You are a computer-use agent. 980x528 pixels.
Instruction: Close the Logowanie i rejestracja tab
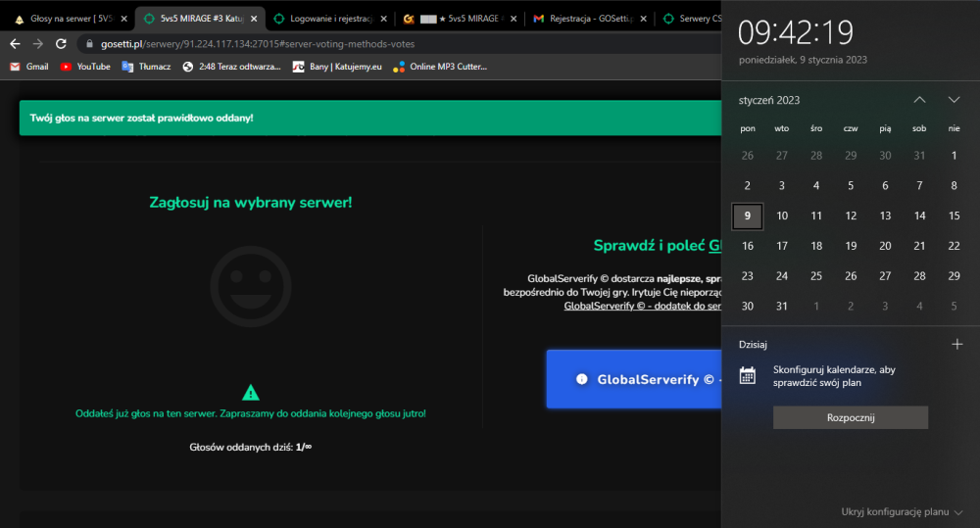point(384,19)
